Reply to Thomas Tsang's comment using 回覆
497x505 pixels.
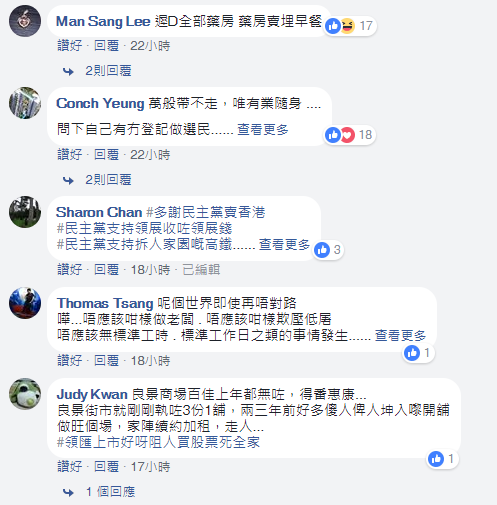(x=106, y=360)
